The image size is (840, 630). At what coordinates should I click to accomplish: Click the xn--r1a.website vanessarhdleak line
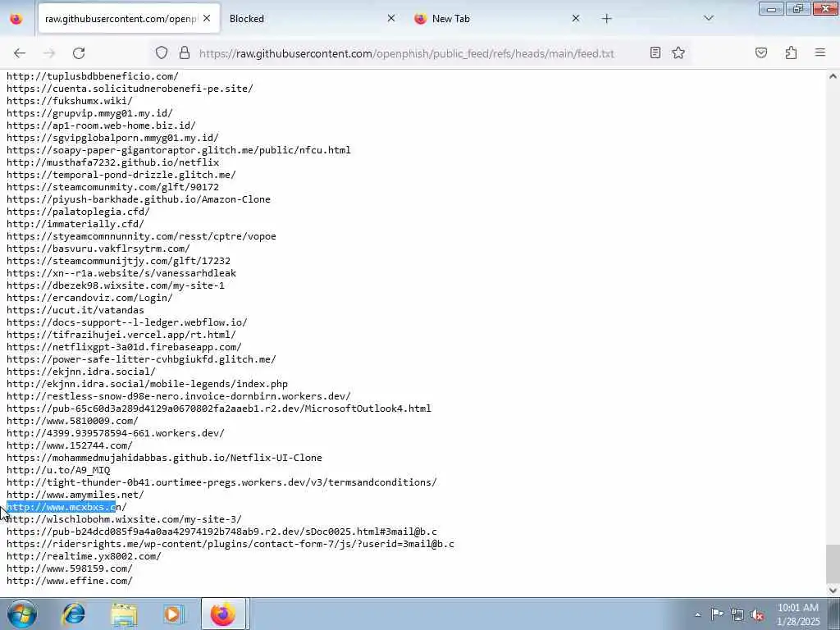121,273
